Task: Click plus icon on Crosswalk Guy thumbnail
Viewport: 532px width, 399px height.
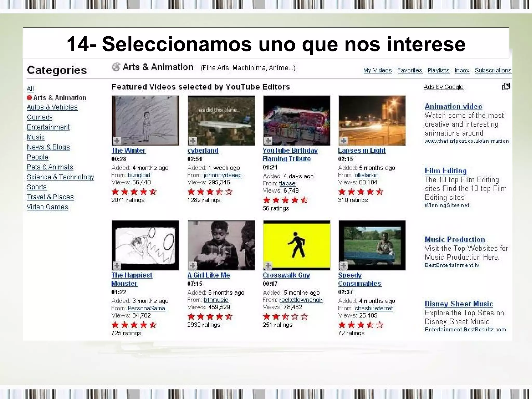Action: click(268, 265)
